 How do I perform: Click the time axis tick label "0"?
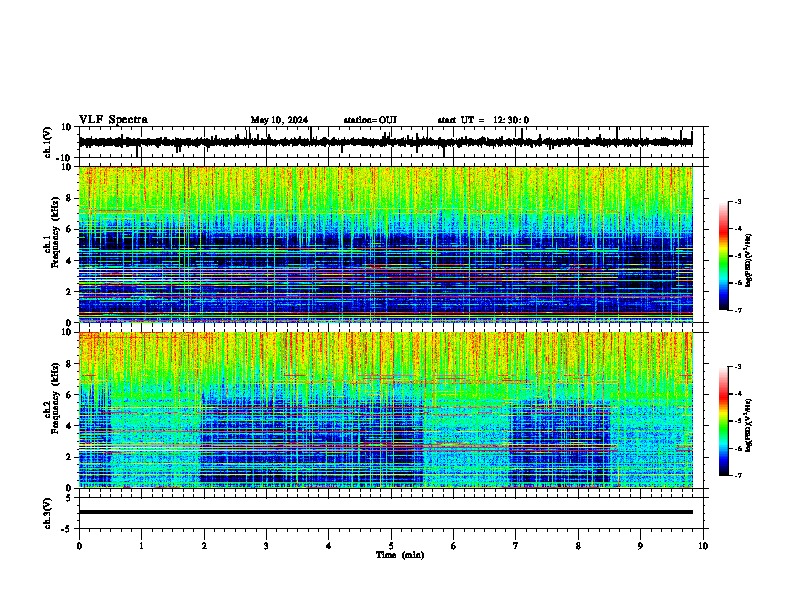point(79,546)
